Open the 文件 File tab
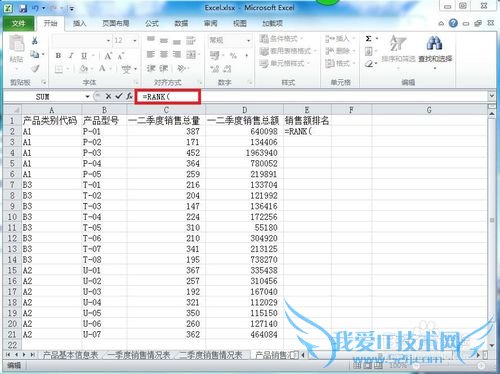Screen dimensions: 500x374 point(18,23)
